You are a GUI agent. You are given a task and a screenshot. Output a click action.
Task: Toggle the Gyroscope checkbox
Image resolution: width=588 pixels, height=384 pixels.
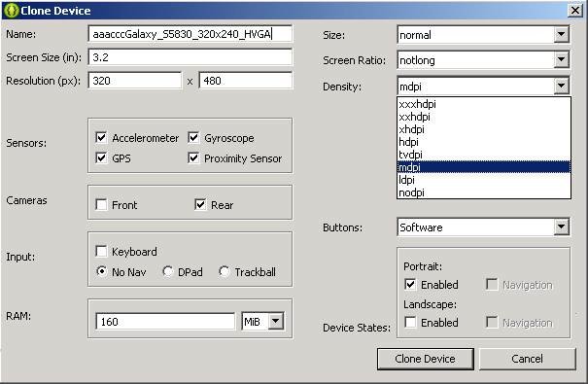193,138
